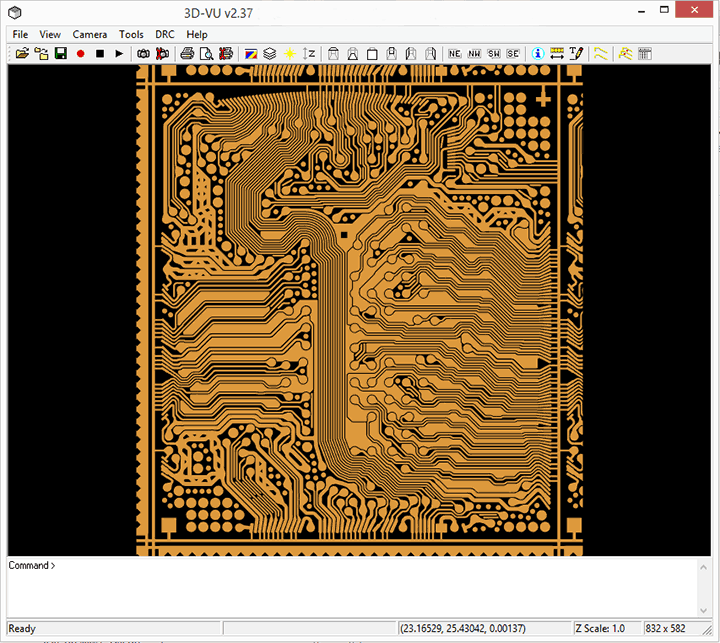Select the fourth view box icon
720x643 pixels.
[x=392, y=54]
